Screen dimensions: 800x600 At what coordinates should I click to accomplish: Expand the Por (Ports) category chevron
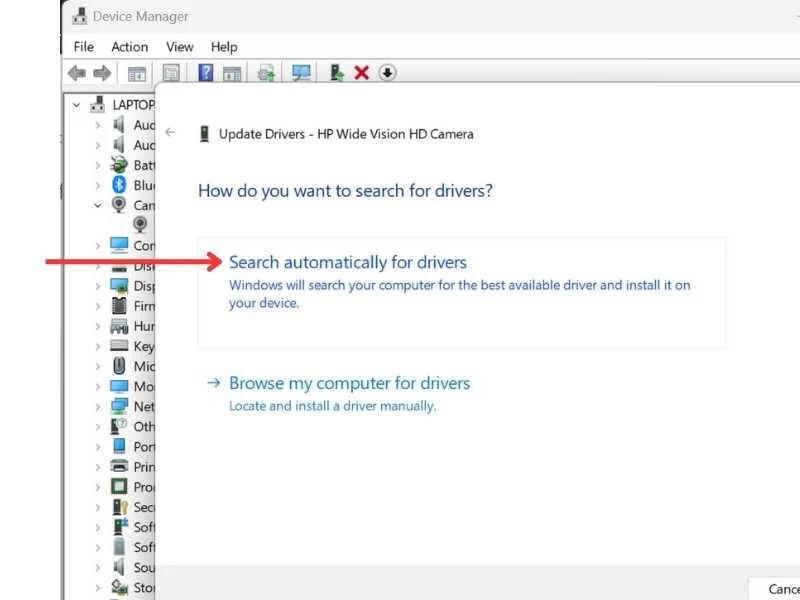coord(97,447)
